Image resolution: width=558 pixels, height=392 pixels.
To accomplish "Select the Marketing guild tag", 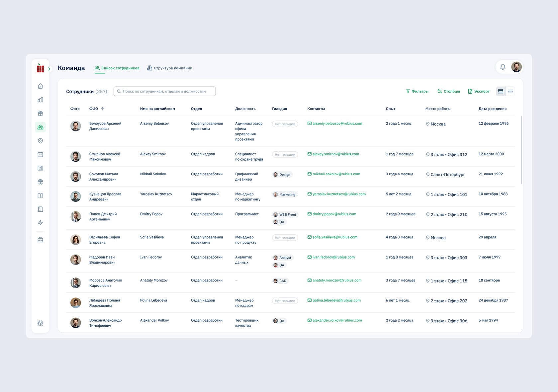I will (285, 195).
